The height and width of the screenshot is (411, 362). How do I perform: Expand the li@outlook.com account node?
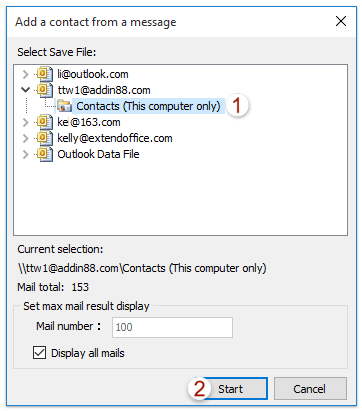click(x=25, y=74)
